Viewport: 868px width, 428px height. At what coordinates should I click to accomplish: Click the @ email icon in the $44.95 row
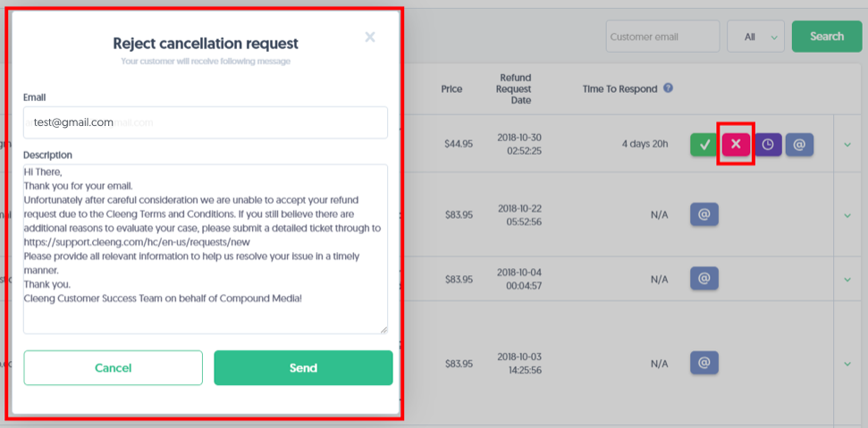tap(799, 145)
